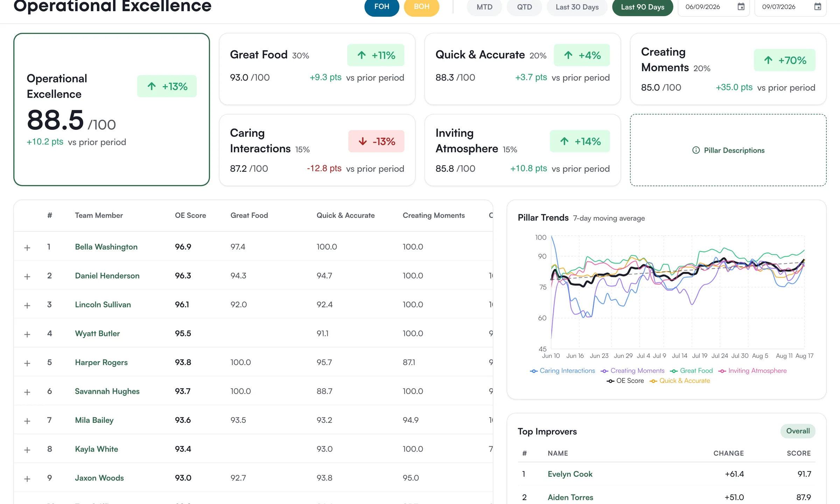Toggle the BOH filter
This screenshot has height=504, width=840.
tap(421, 7)
